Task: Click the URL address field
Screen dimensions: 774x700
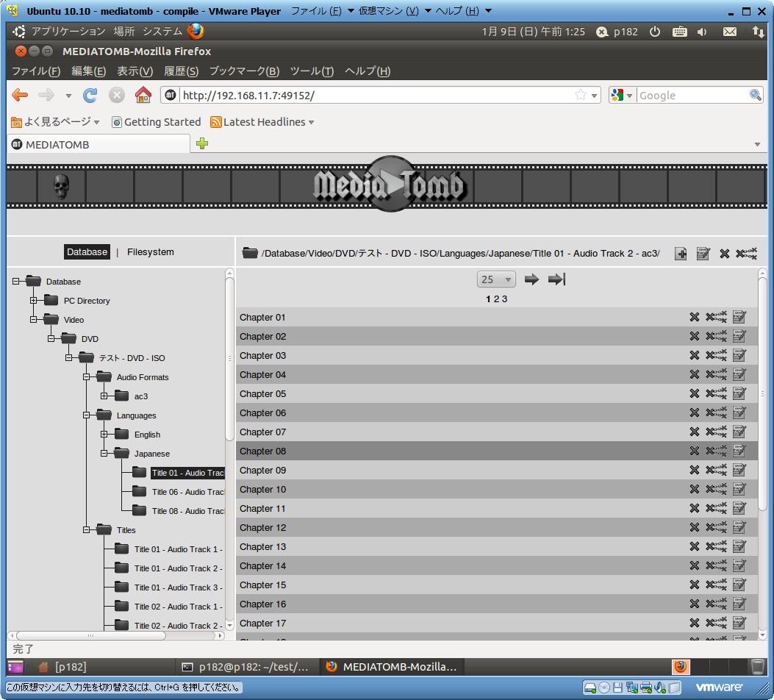Action: pyautogui.click(x=375, y=96)
